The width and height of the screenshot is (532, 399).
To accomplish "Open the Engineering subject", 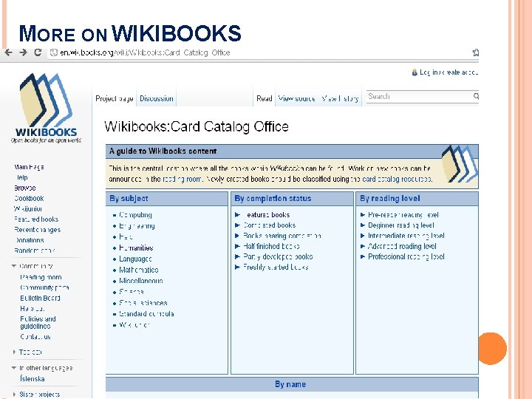I will (x=137, y=226).
